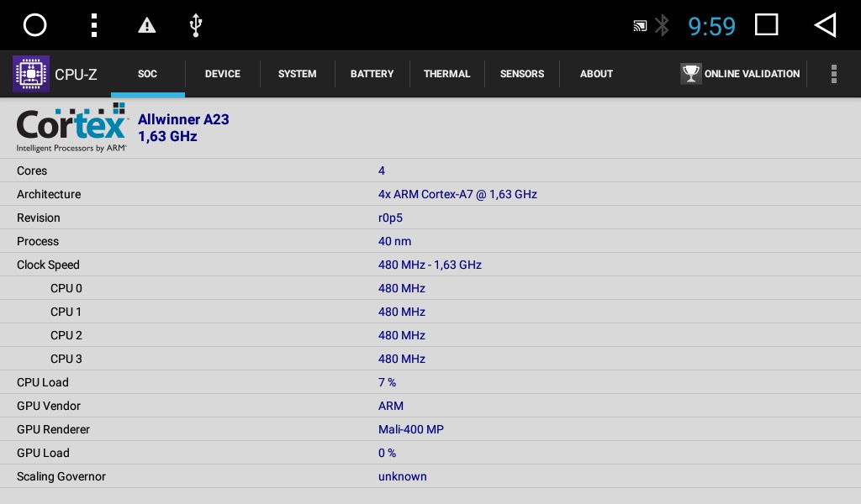
Task: Tap the CPU Load label
Action: pos(43,383)
